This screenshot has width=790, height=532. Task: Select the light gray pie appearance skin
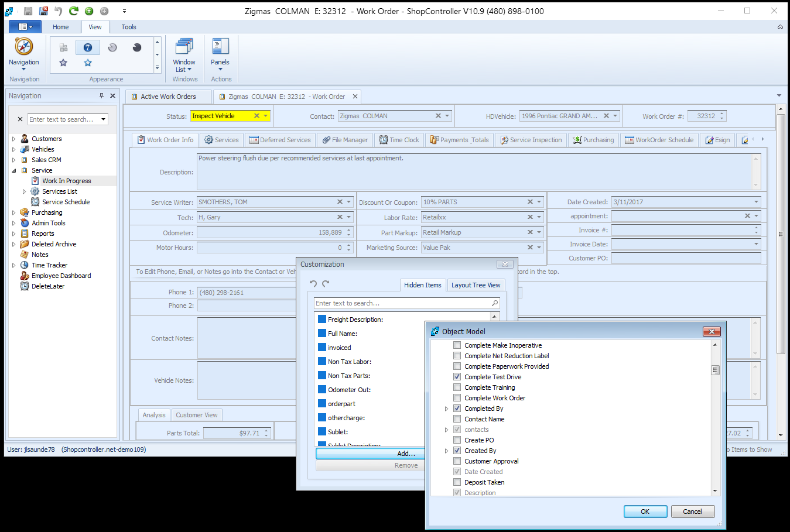pos(112,47)
